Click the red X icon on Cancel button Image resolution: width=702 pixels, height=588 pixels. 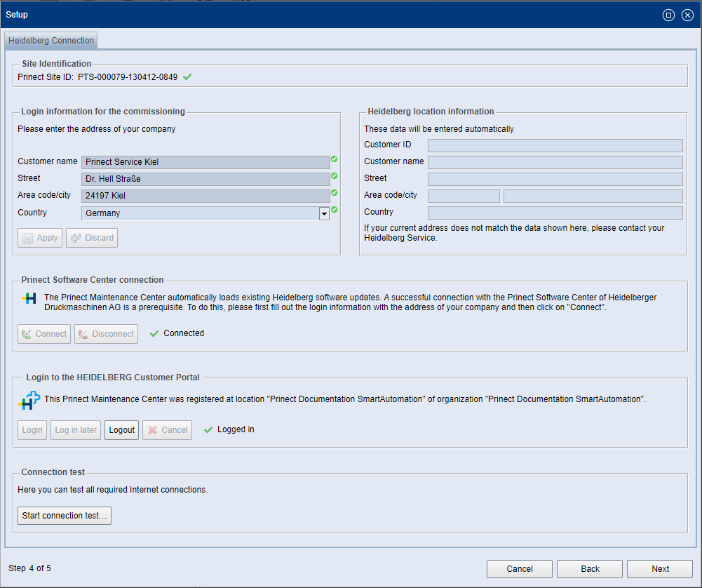(x=154, y=429)
